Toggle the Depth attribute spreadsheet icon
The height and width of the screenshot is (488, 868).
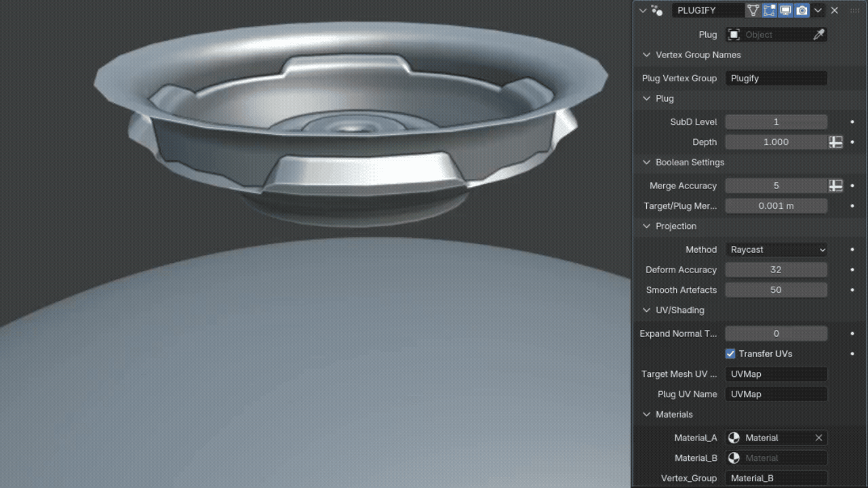coord(835,142)
